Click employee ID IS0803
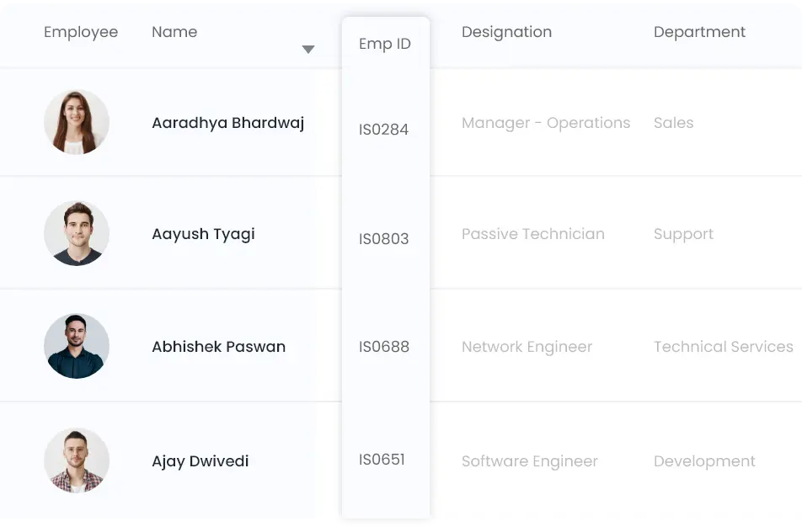Viewport: 802px width, 532px height. tap(383, 239)
